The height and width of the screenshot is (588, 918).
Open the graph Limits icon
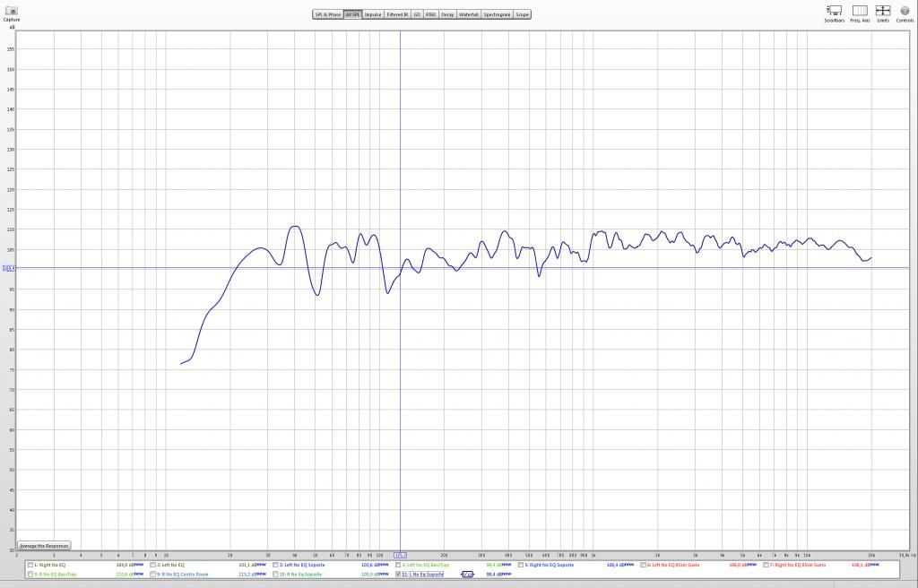pyautogui.click(x=883, y=11)
